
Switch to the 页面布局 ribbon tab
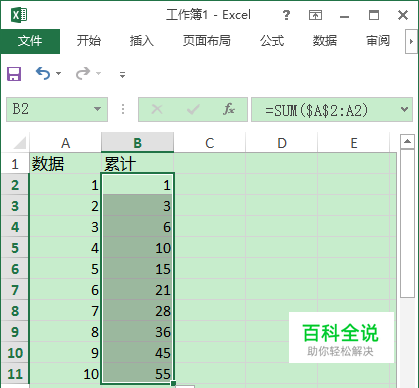(x=207, y=41)
